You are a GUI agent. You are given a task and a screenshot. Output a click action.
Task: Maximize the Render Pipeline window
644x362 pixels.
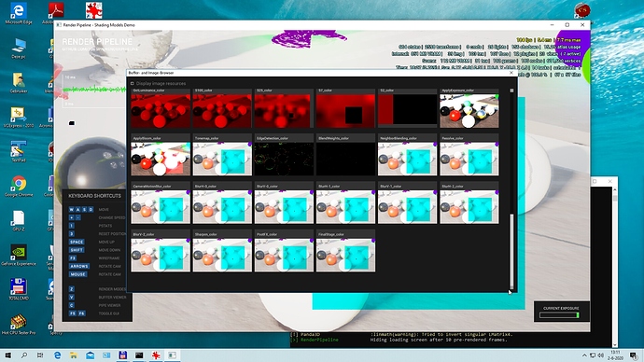coord(567,25)
